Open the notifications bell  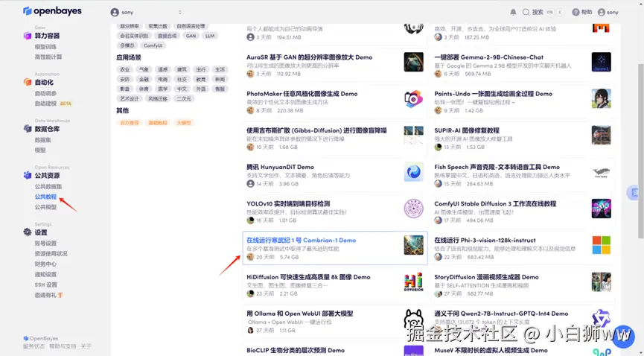coord(513,13)
